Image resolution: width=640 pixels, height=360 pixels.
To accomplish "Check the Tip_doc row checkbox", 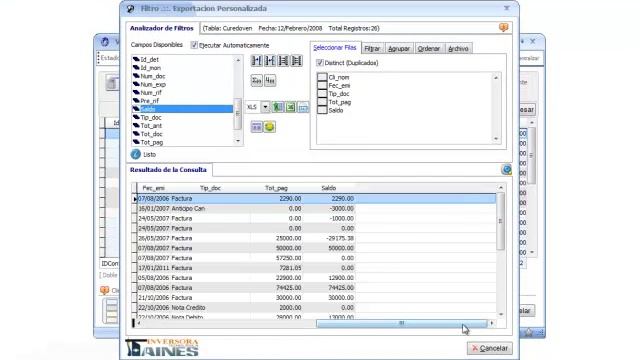I will 322,93.
